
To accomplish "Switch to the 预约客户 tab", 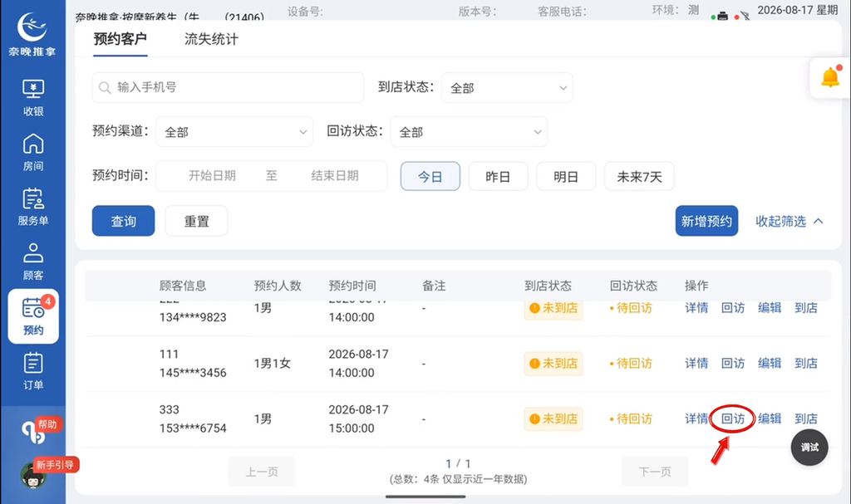I will click(120, 39).
